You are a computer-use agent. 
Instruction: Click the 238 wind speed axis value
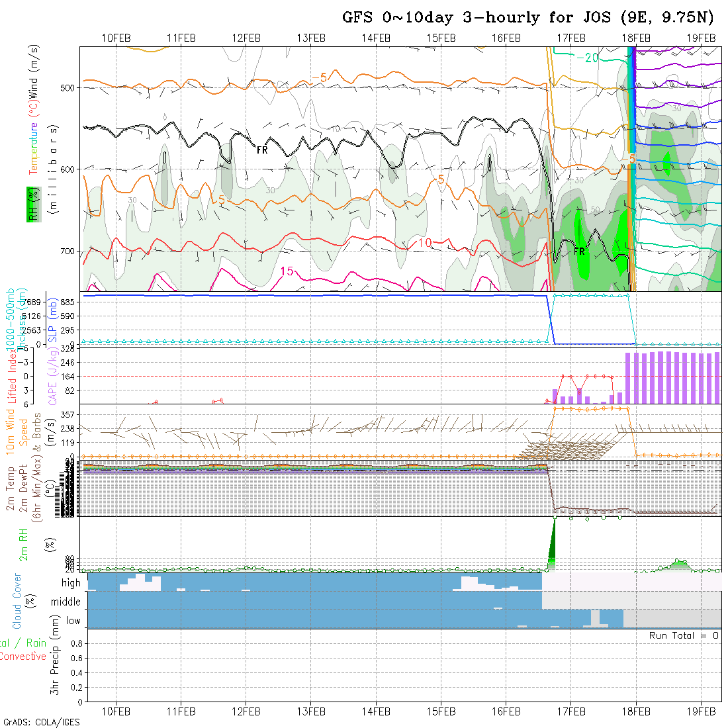tap(68, 429)
